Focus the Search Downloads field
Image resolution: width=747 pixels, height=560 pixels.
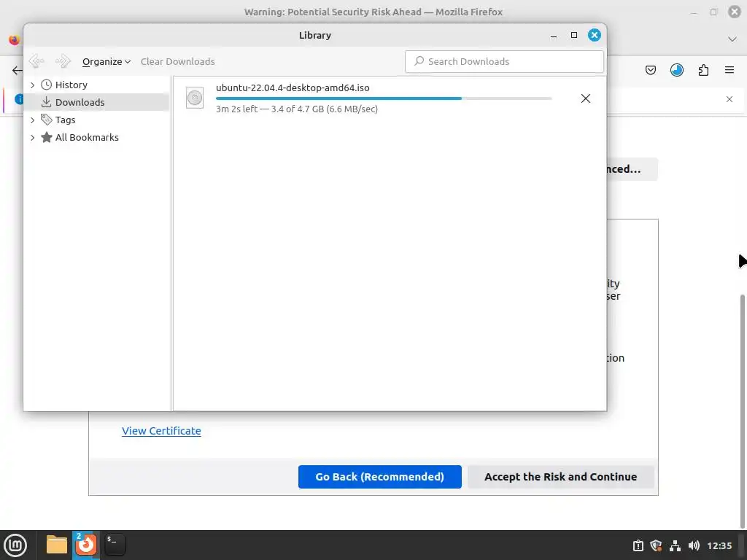(504, 61)
